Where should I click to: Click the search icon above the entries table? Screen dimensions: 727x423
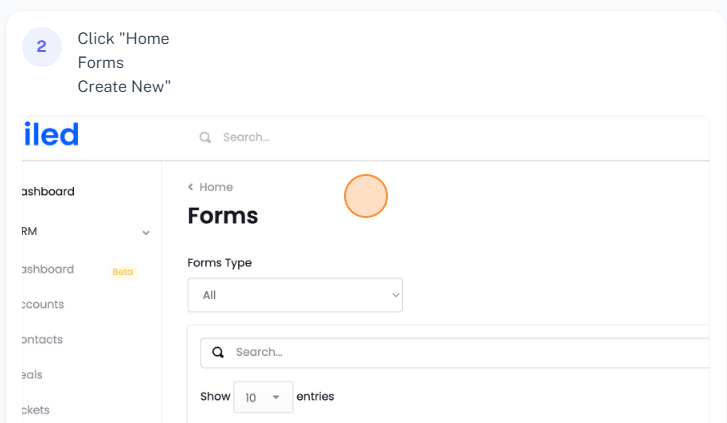pyautogui.click(x=218, y=352)
